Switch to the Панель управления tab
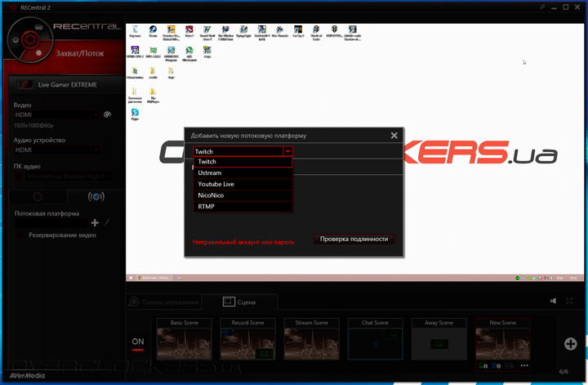This screenshot has width=588, height=385. [x=164, y=302]
